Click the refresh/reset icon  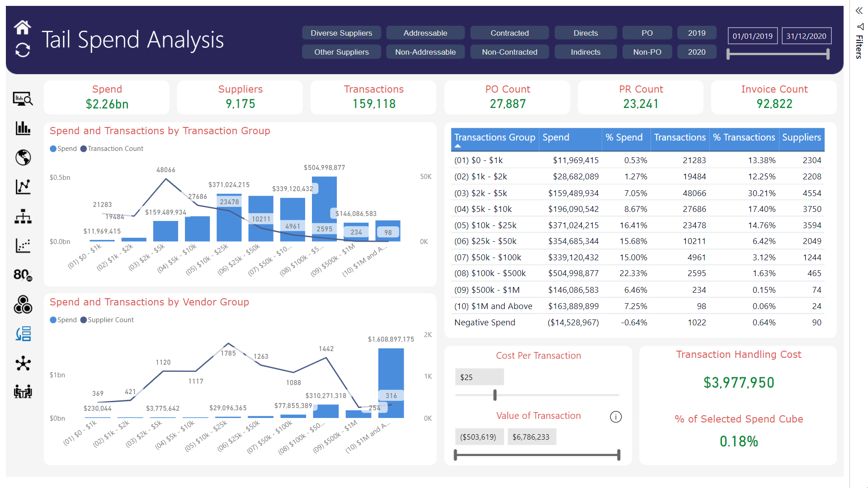pyautogui.click(x=22, y=50)
